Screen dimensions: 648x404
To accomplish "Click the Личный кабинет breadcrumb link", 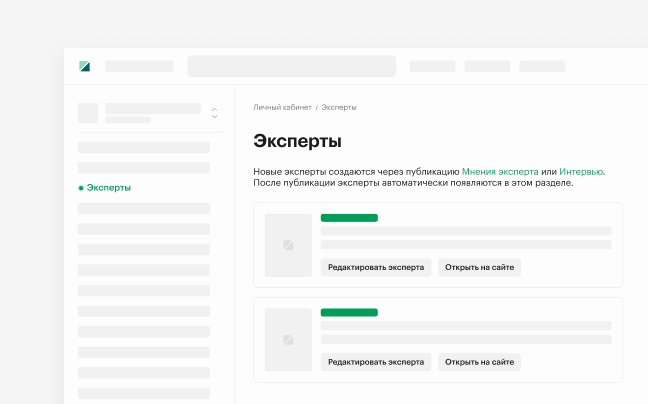I will pyautogui.click(x=282, y=107).
